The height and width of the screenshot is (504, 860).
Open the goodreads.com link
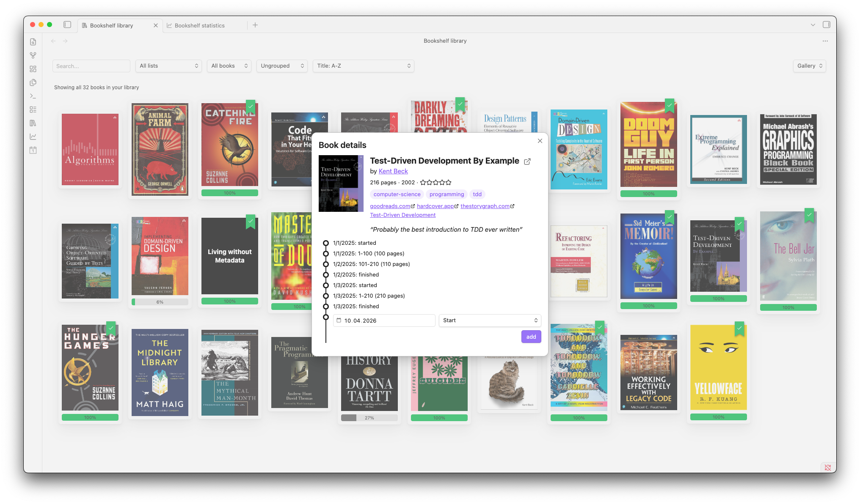tap(390, 206)
